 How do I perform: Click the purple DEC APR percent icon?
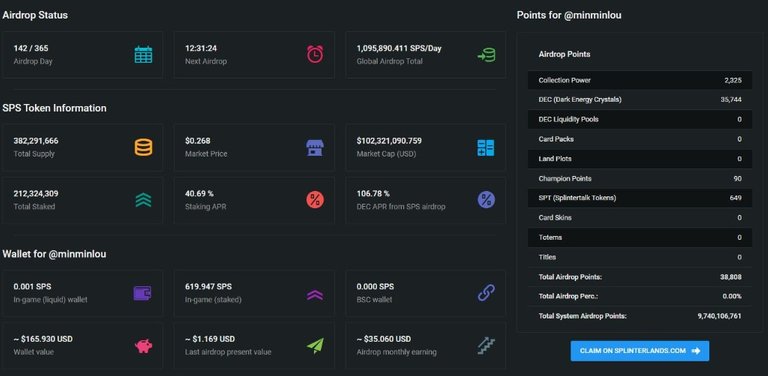[x=486, y=200]
